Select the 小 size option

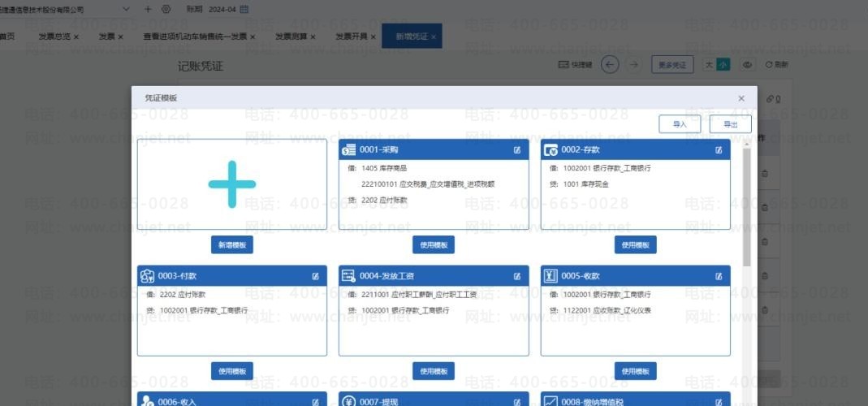723,65
